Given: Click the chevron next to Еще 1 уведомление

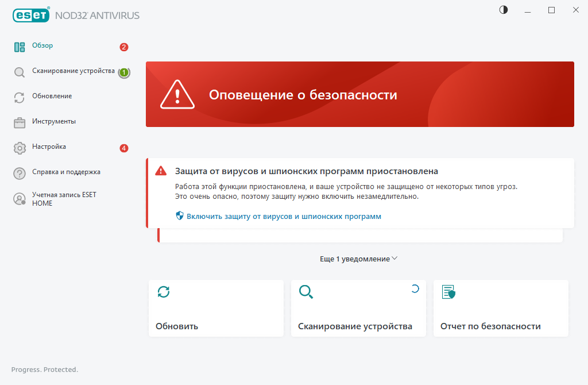Looking at the screenshot, I should coord(394,259).
